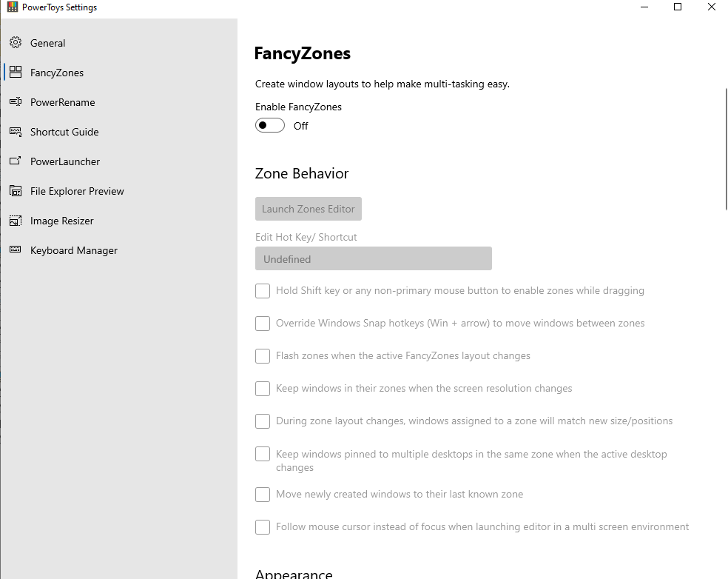Select the FancyZones icon in the sidebar

[x=16, y=73]
